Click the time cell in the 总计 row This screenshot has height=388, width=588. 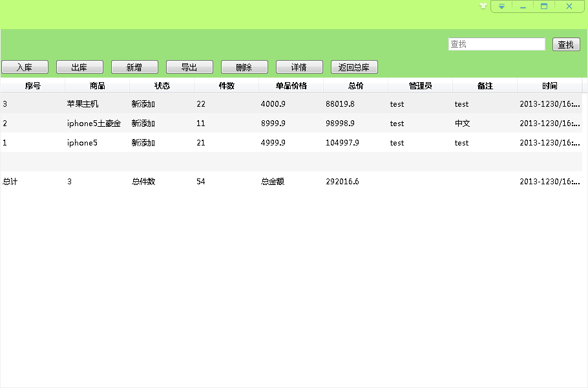pyautogui.click(x=550, y=182)
